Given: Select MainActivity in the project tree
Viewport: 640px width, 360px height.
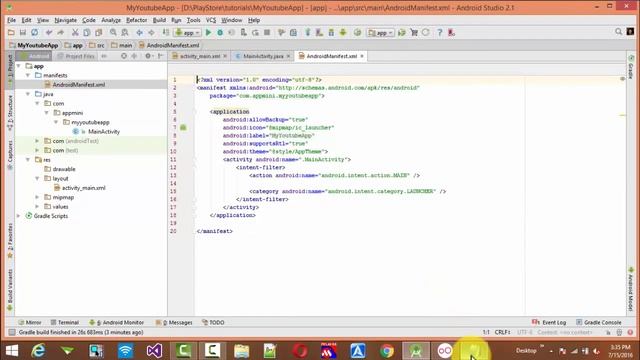Looking at the screenshot, I should [104, 131].
